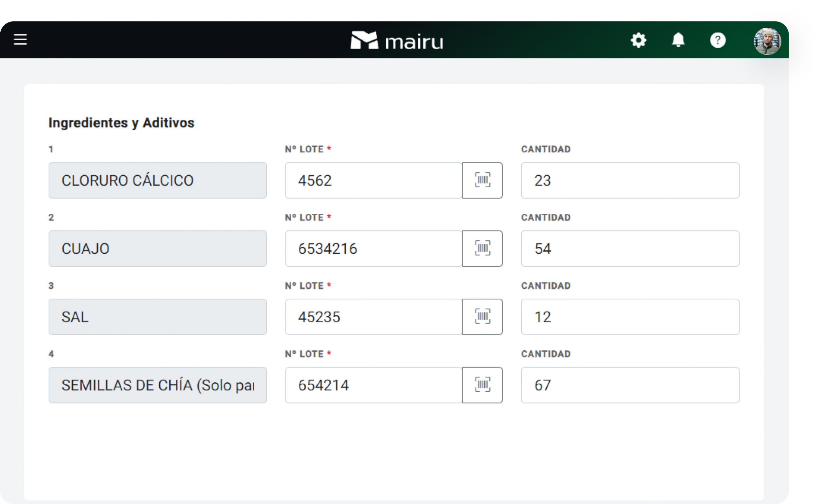Scan barcode for Cloruro Cálcico lot
Image resolution: width=824 pixels, height=504 pixels.
click(482, 180)
